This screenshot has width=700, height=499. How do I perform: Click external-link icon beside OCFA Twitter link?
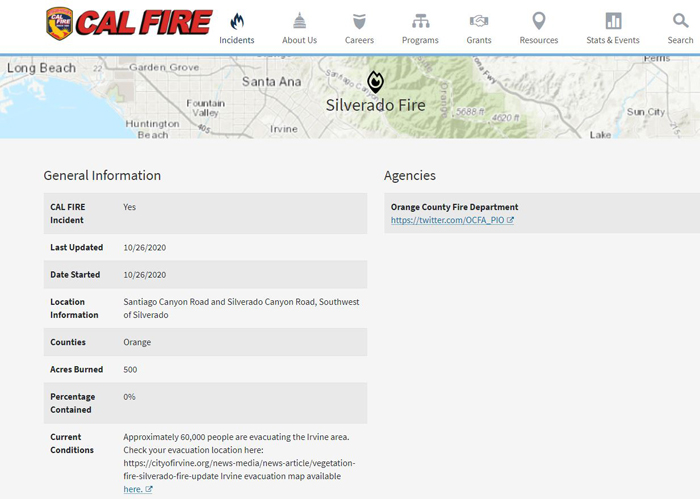(510, 220)
